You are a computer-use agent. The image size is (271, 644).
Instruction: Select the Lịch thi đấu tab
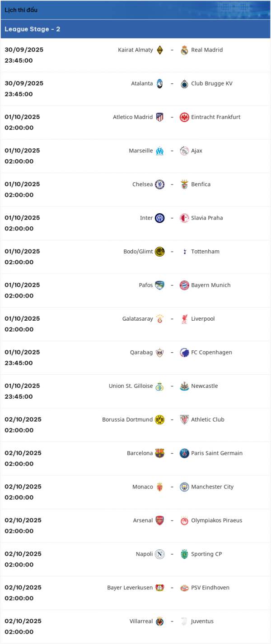pyautogui.click(x=21, y=10)
